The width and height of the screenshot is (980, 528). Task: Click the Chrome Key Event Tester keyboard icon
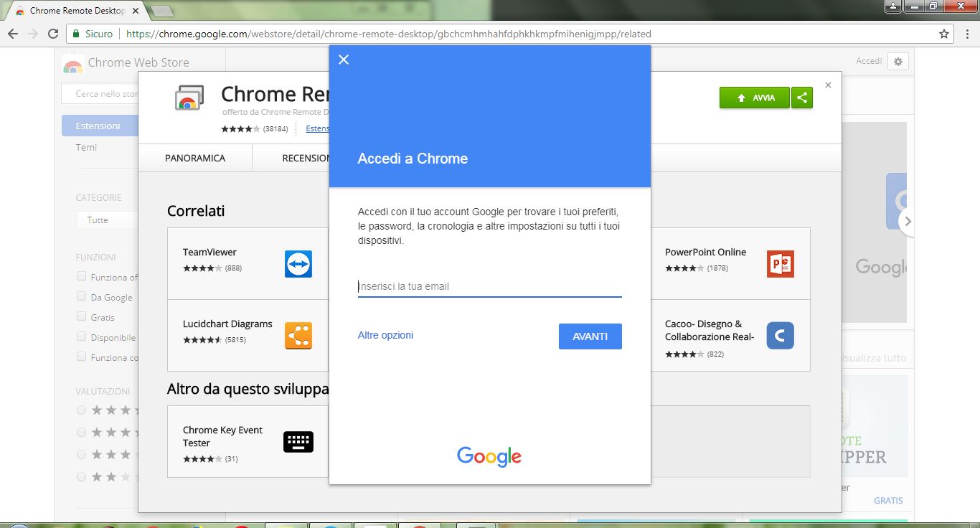tap(298, 441)
